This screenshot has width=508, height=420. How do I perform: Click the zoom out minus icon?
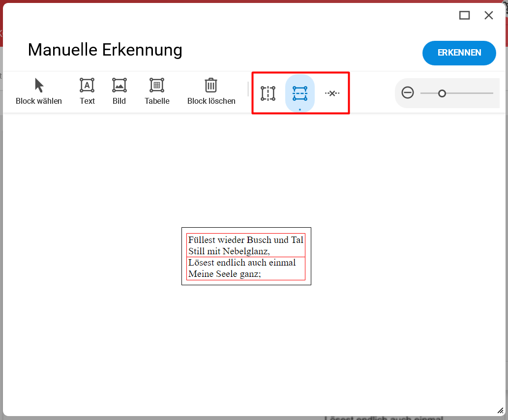click(408, 93)
